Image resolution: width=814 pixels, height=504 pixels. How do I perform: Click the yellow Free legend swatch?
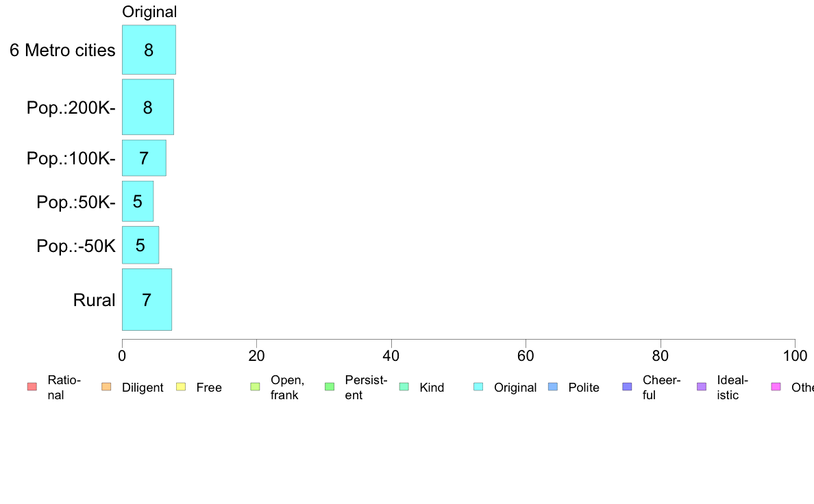coord(181,387)
